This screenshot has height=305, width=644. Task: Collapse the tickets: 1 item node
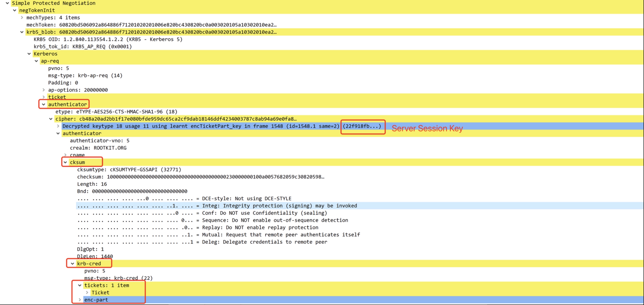point(80,286)
